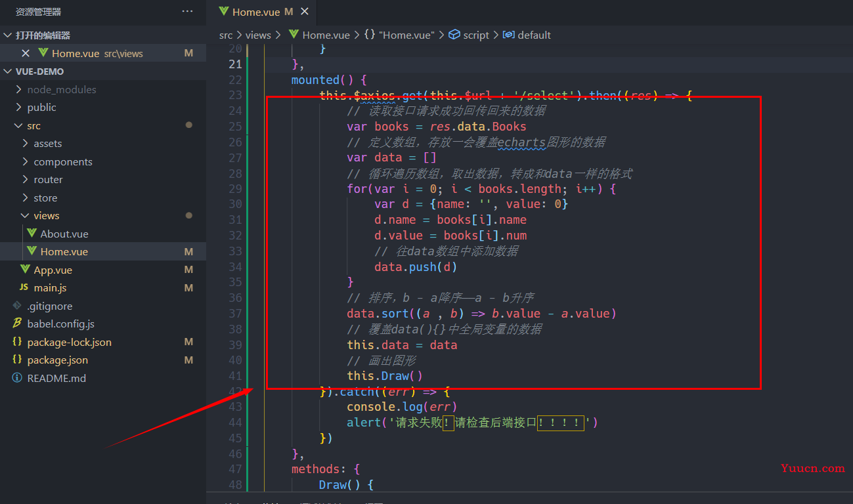This screenshot has height=504, width=853.
Task: Open README.md in the file tree
Action: [x=56, y=378]
